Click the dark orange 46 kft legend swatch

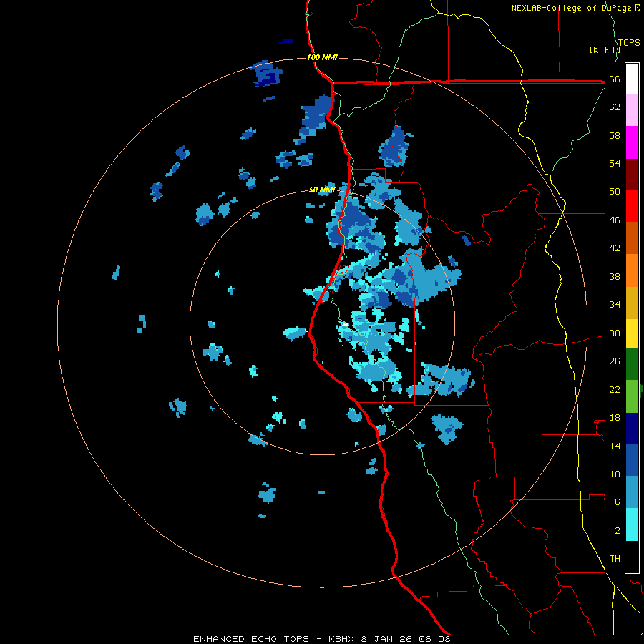[x=632, y=238]
